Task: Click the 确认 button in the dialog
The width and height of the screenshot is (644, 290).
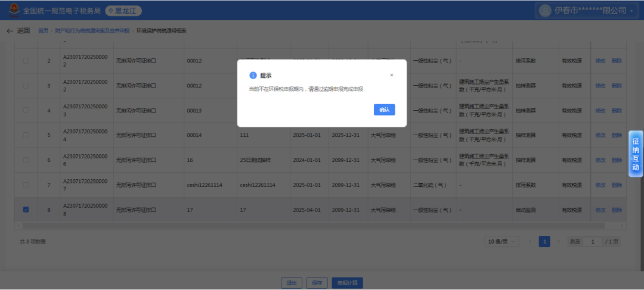Action: 384,110
